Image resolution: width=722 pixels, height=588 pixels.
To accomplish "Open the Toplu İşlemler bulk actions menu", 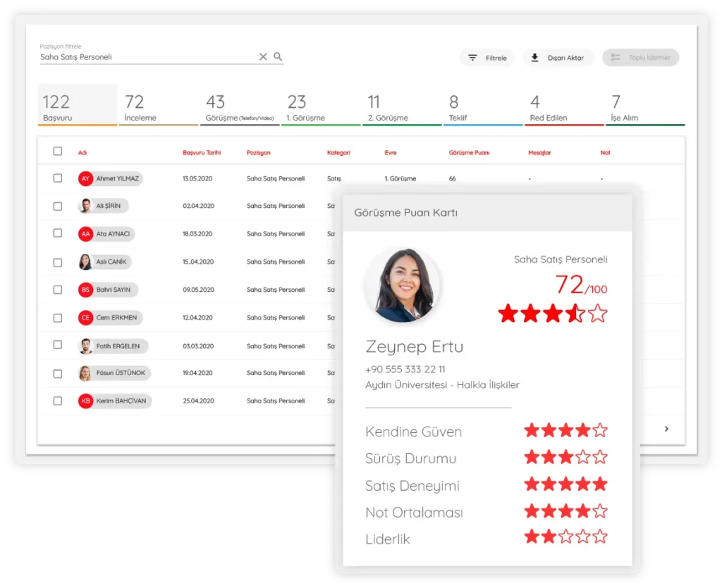I will click(640, 58).
